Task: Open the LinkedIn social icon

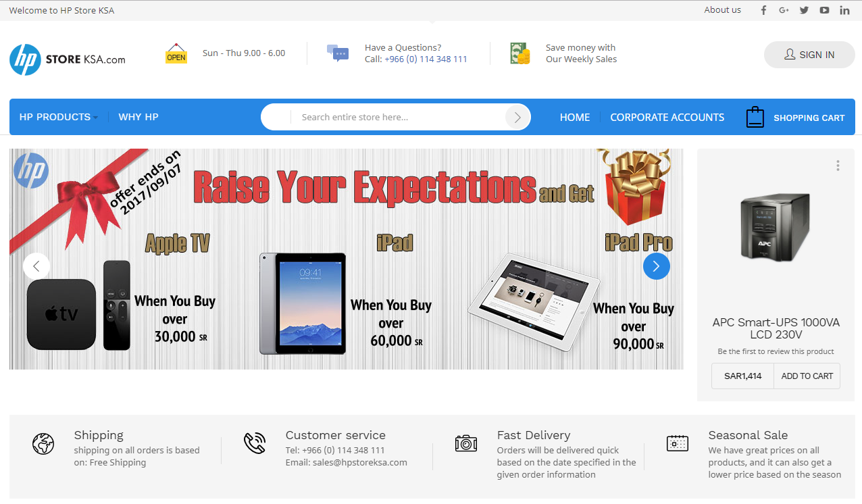Action: [x=844, y=10]
